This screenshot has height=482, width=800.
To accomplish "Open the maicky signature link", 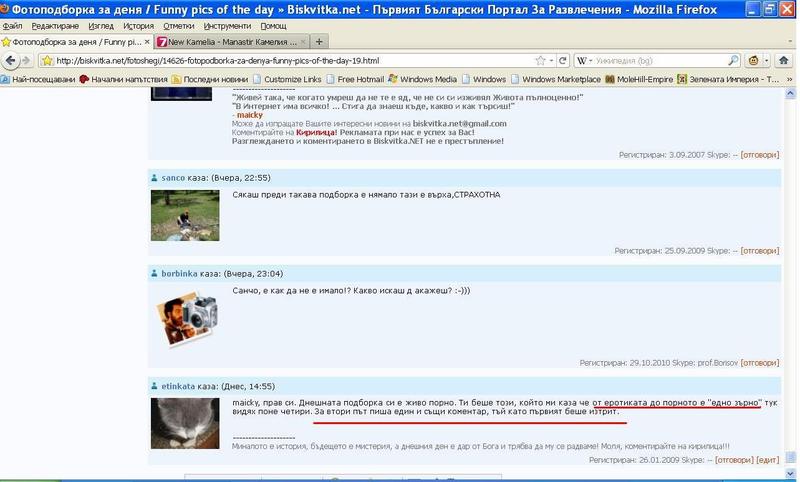I will click(x=249, y=115).
